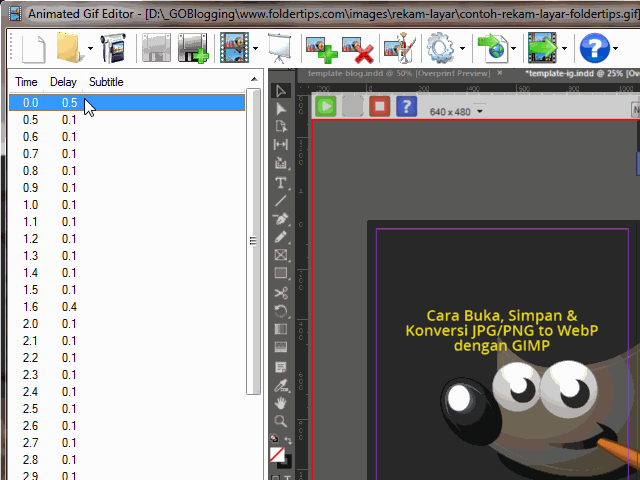Image resolution: width=640 pixels, height=480 pixels.
Task: Click delay value 0.4 in row 1.6
Action: tap(69, 307)
